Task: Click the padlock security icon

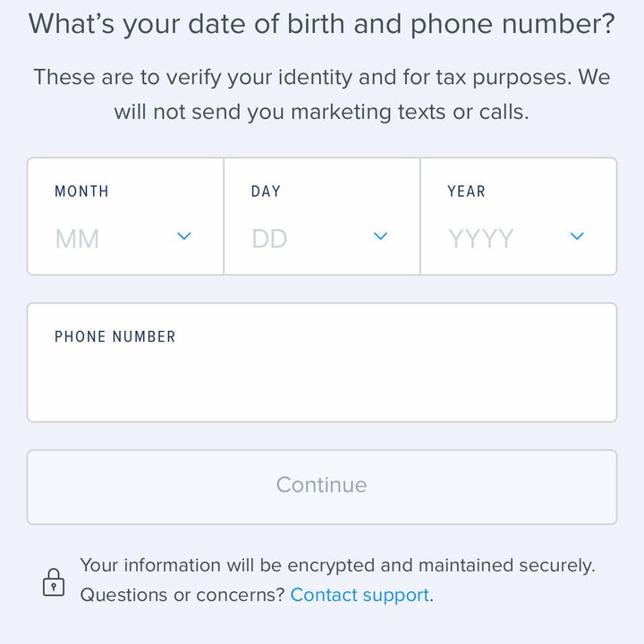Action: [x=54, y=582]
